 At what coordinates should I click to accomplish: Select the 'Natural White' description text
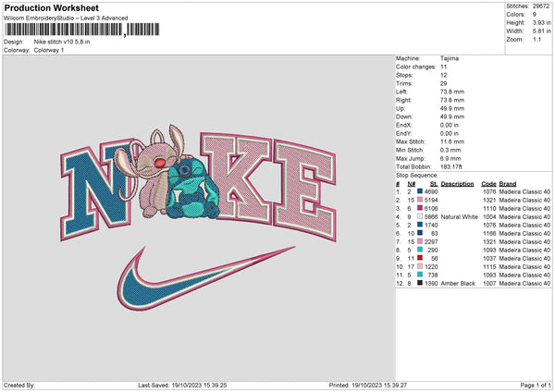(x=459, y=216)
